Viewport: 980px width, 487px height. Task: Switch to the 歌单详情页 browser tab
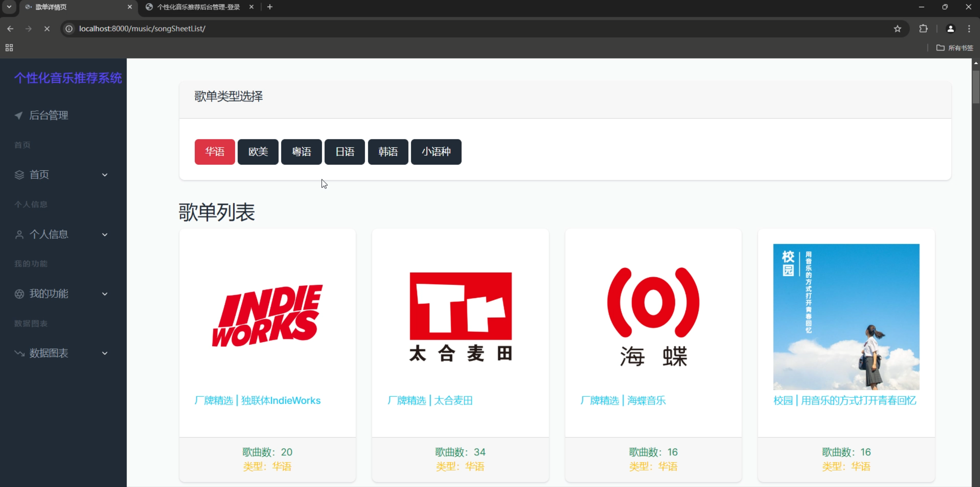[79, 7]
